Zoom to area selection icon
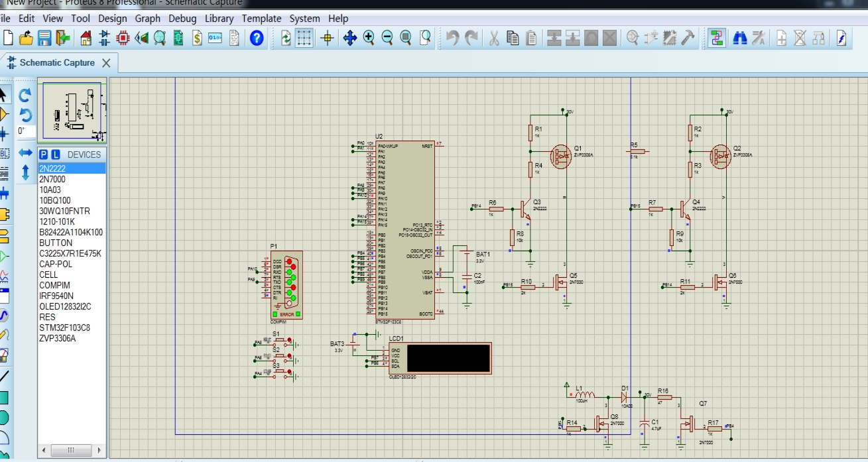 pos(425,38)
